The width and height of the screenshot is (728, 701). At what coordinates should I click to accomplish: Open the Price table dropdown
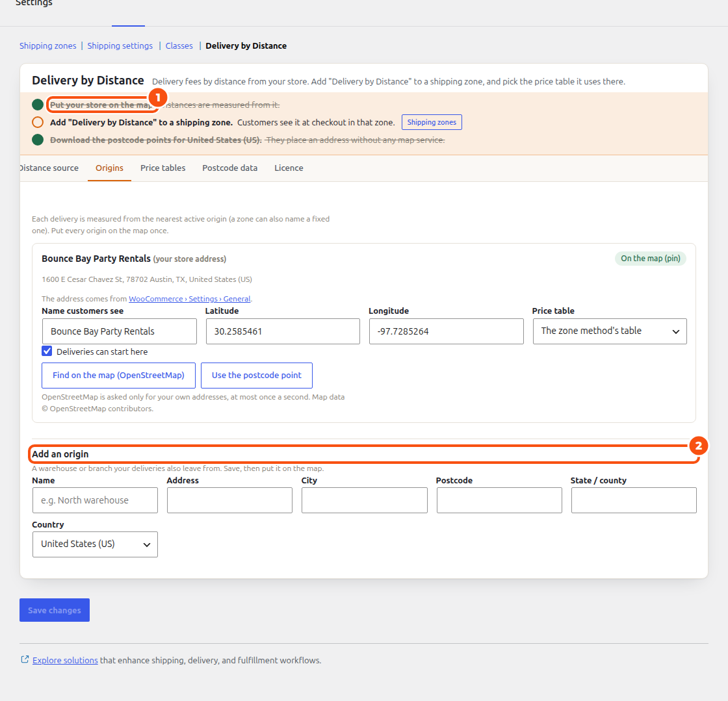(610, 331)
